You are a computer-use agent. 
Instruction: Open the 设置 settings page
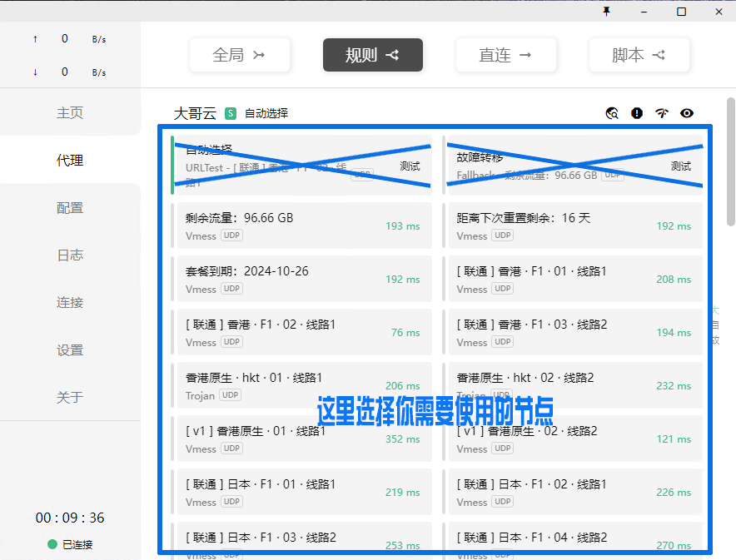click(x=70, y=349)
